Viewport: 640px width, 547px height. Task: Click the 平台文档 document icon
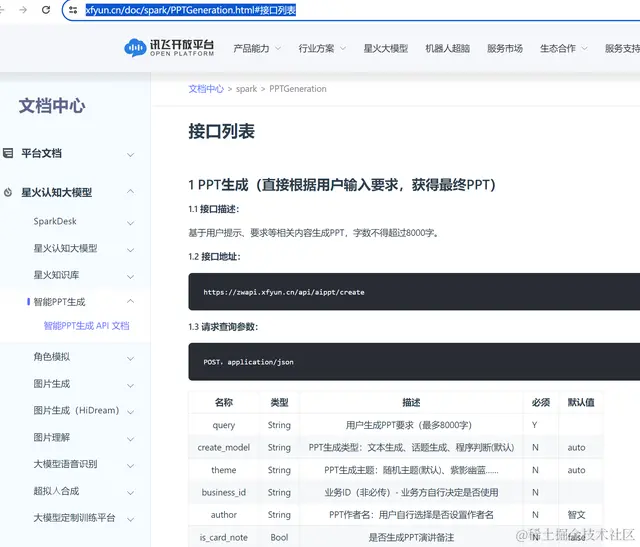point(8,153)
